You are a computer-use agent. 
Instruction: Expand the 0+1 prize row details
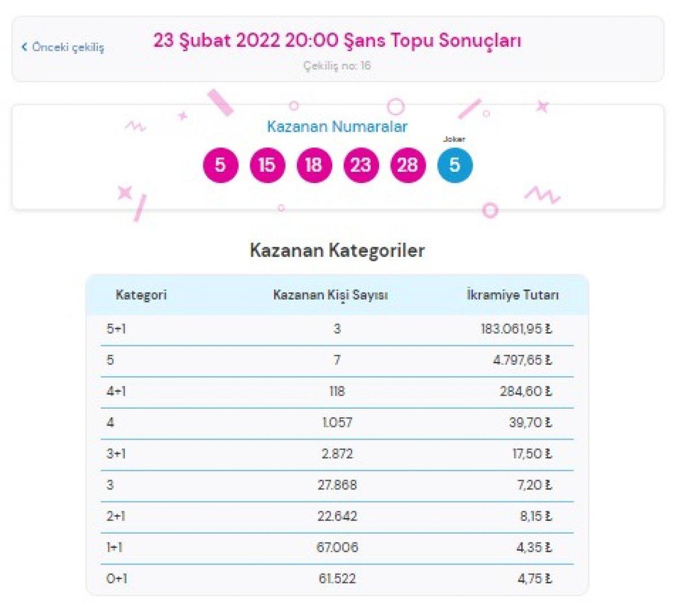338,578
